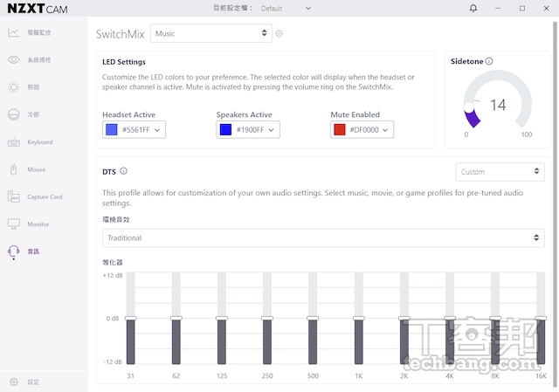The image size is (559, 392).
Task: Open the DTS Custom preset dropdown
Action: pos(500,172)
